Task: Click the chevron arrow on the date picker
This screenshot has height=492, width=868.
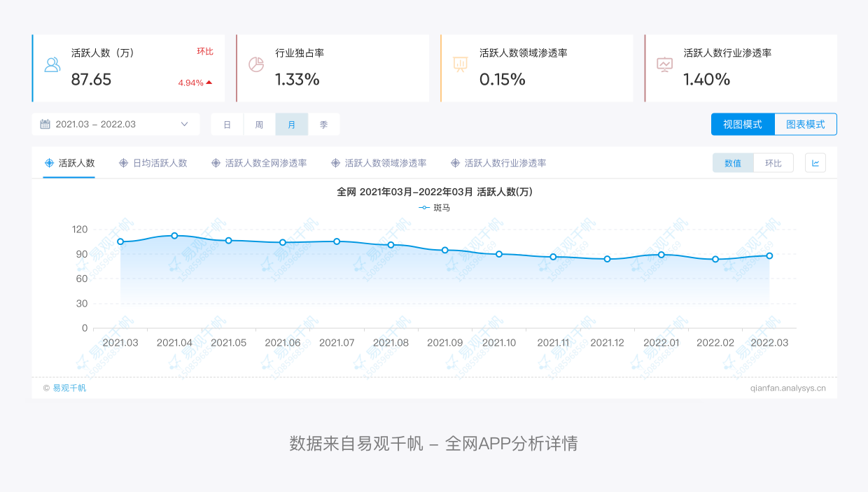Action: (184, 123)
